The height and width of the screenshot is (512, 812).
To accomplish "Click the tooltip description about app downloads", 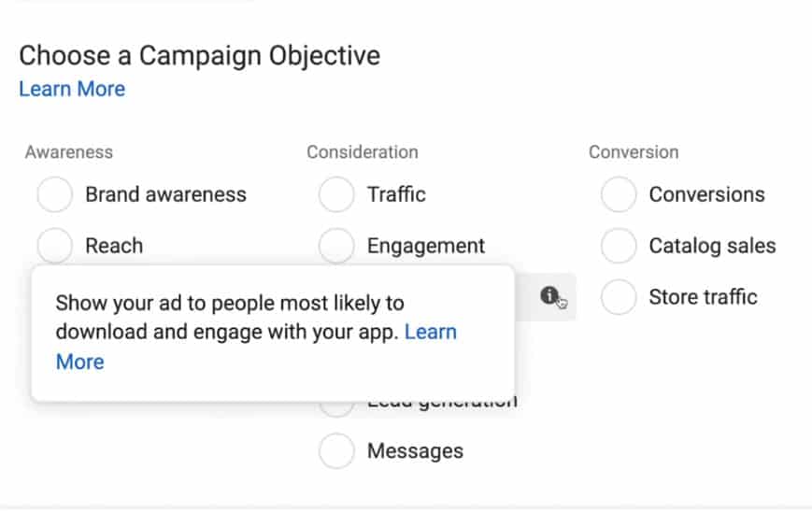I will [229, 318].
